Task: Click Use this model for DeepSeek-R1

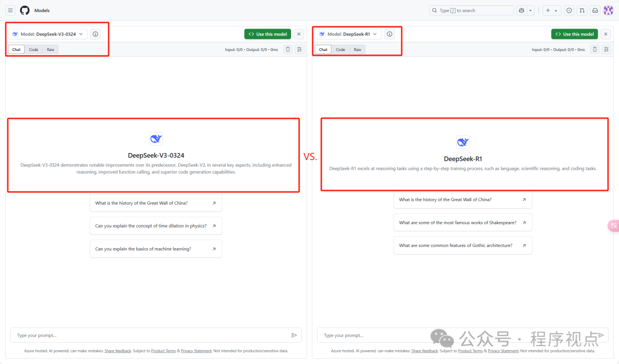Action: pos(574,34)
